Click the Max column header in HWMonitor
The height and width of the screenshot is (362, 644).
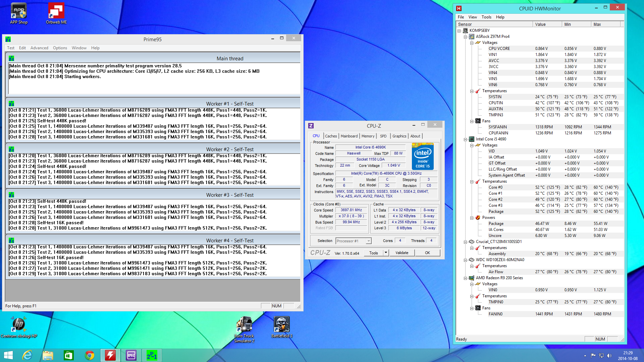tap(605, 24)
